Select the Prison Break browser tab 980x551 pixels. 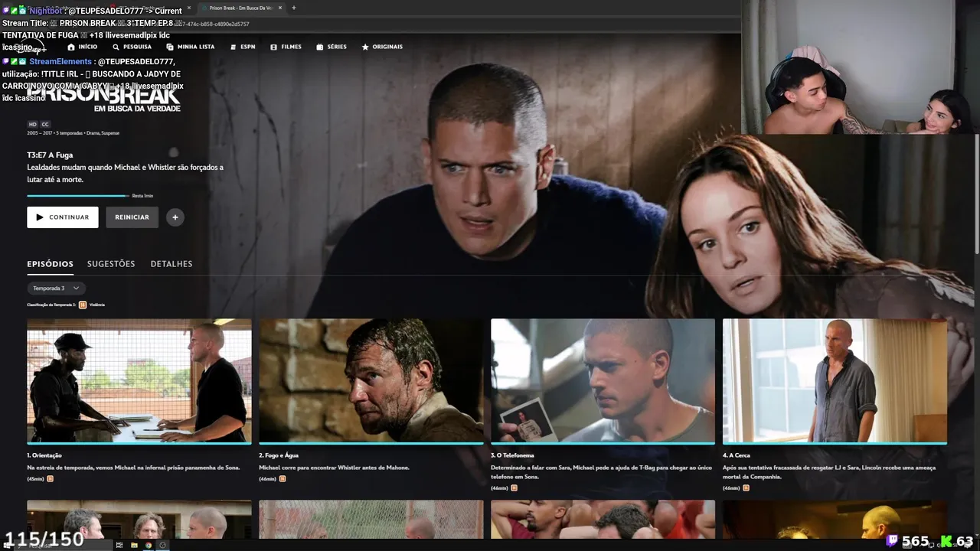tap(241, 8)
